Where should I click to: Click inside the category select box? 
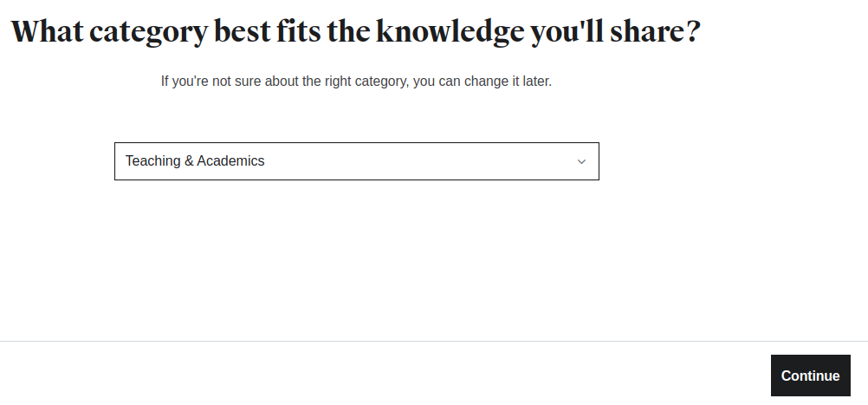[356, 161]
